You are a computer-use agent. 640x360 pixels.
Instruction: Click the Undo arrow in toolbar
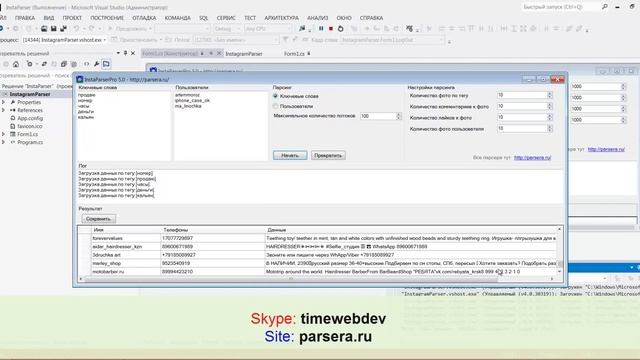pos(76,29)
